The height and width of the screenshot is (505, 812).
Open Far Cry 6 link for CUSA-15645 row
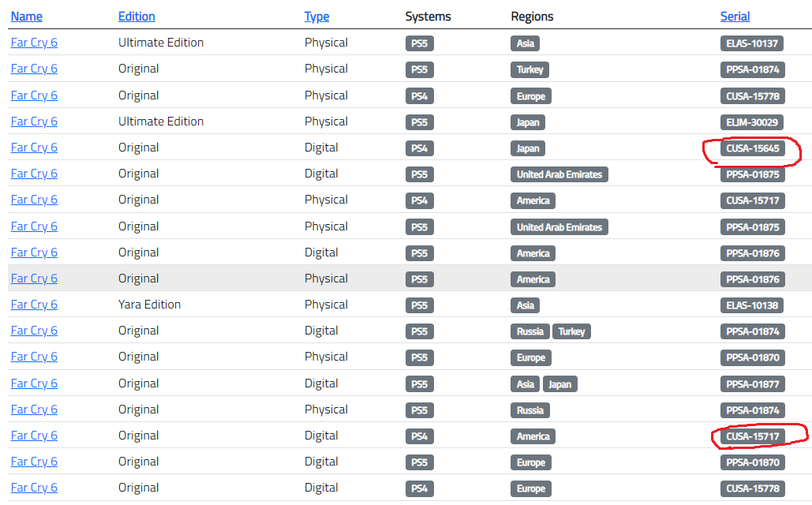point(34,148)
